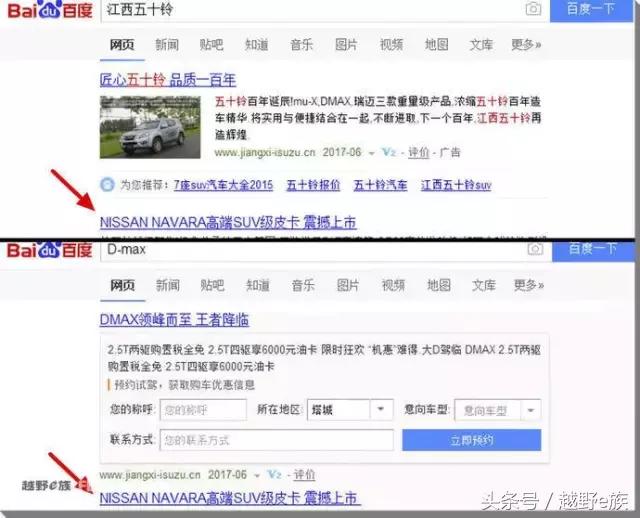Click the Baidu logo beside D-max search

click(x=50, y=250)
